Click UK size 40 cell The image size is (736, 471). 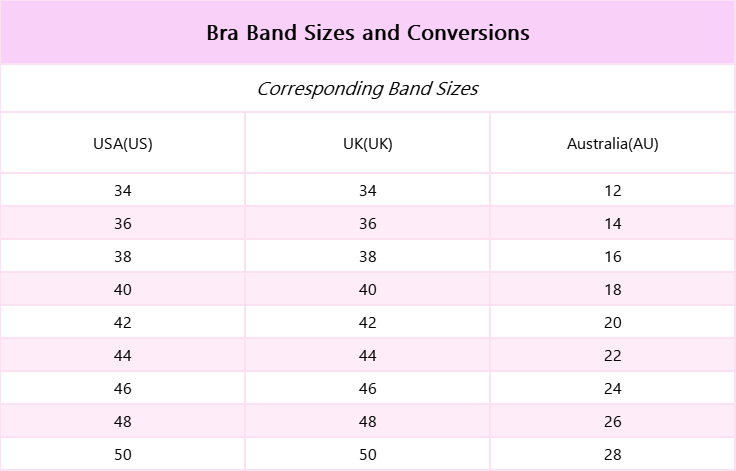point(368,290)
